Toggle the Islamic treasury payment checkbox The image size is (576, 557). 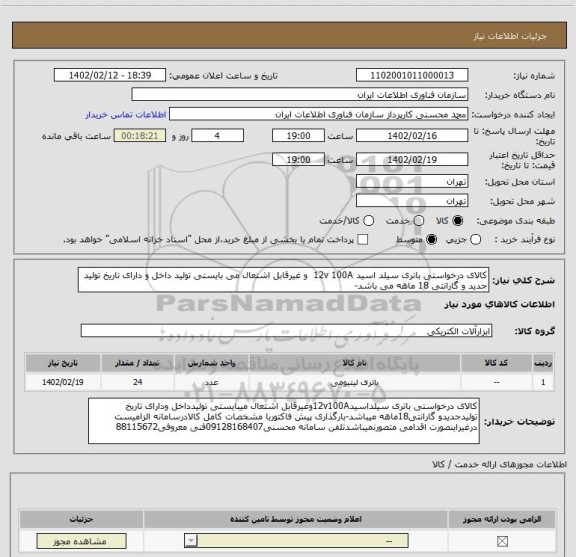[x=363, y=240]
